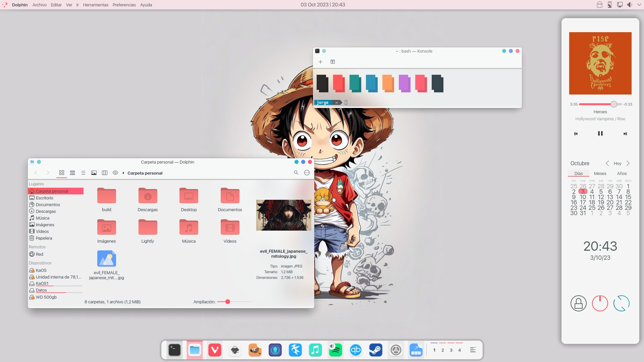Open Imágenes place in sidebar
This screenshot has height=362, width=644.
(56, 225)
